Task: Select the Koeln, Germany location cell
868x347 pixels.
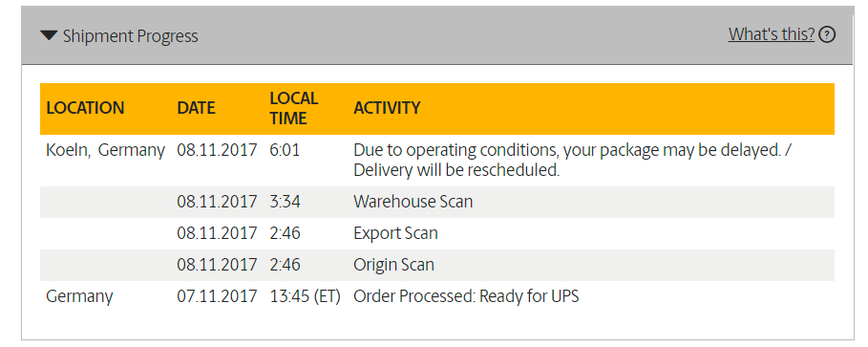Action: 105,150
